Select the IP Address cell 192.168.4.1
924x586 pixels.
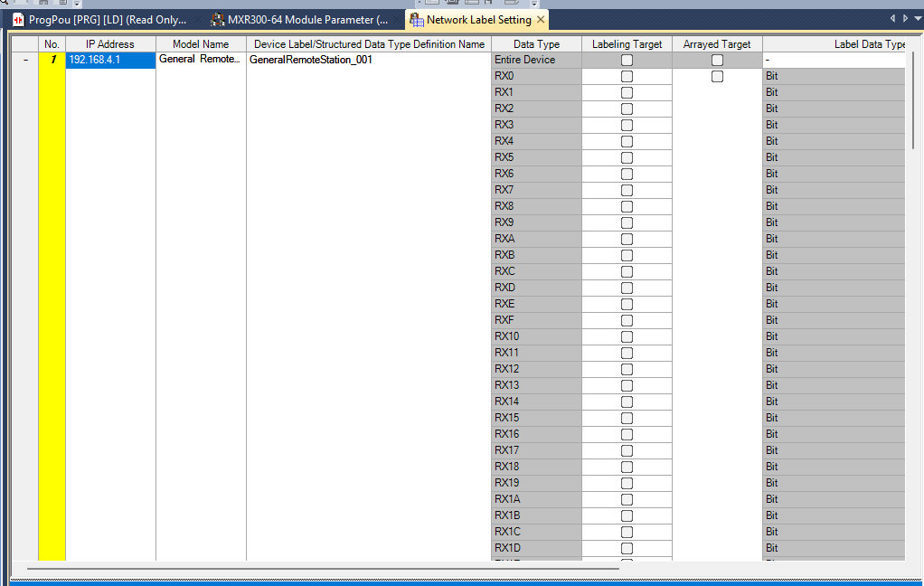click(x=110, y=60)
